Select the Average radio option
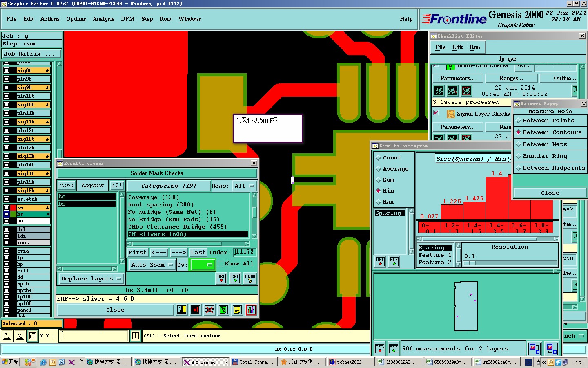Viewport: 588px width, 368px height. pos(379,169)
